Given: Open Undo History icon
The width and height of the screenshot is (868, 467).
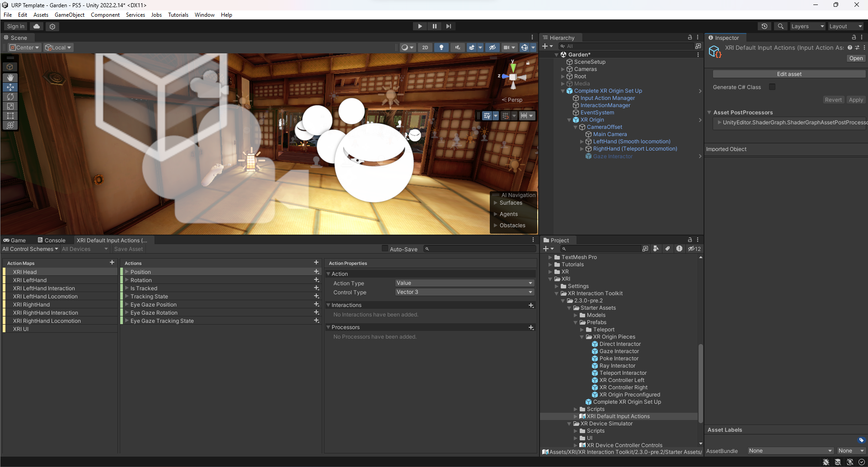Looking at the screenshot, I should (765, 26).
